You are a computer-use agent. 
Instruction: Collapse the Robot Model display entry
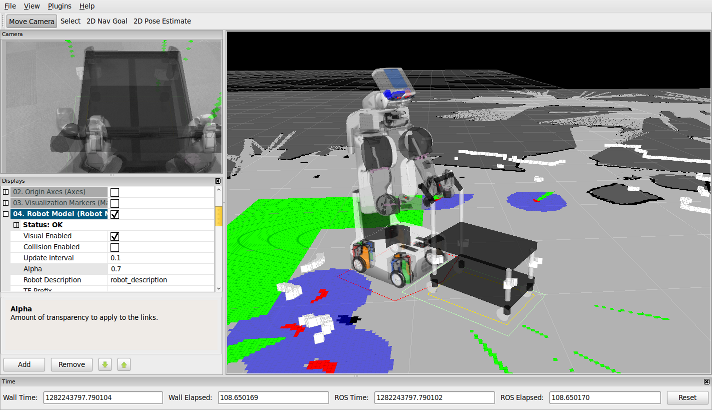[6, 214]
